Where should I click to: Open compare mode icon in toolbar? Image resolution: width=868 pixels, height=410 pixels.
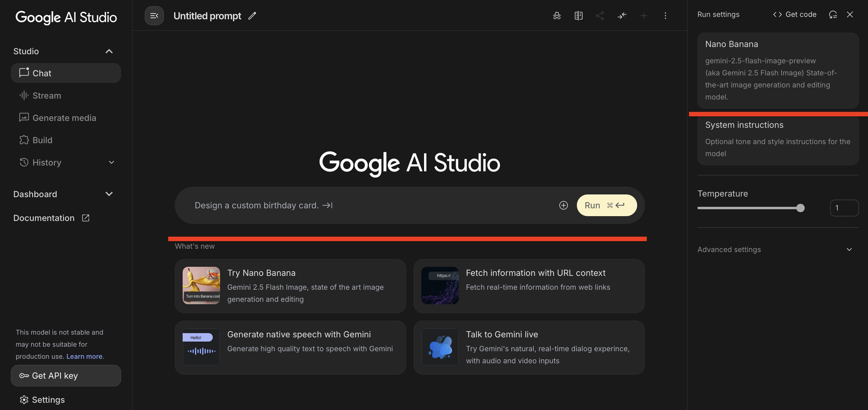[578, 16]
